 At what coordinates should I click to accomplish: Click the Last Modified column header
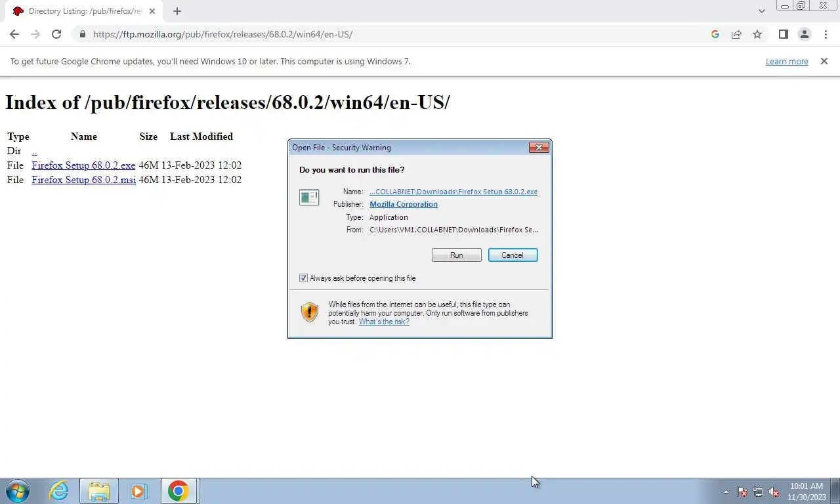tap(201, 136)
